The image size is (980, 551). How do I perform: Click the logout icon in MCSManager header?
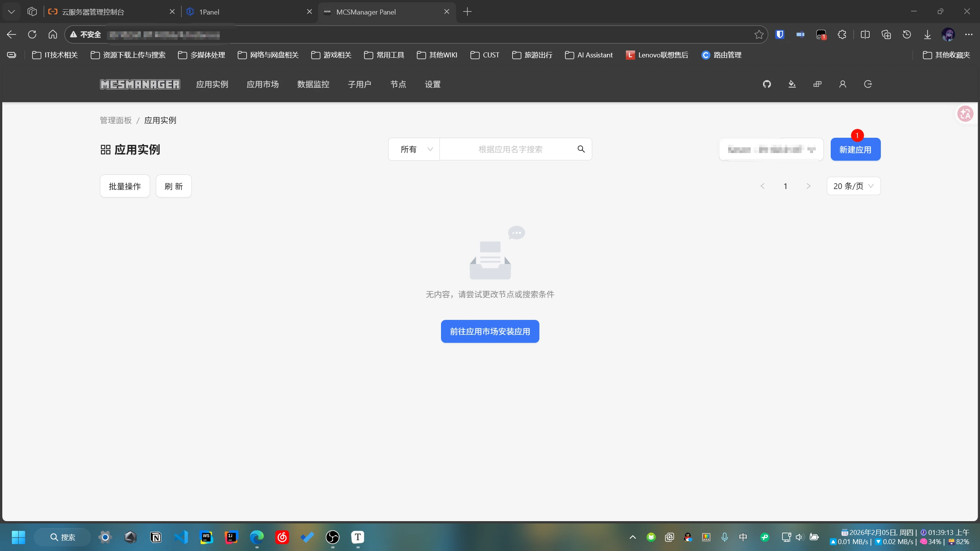(x=868, y=84)
